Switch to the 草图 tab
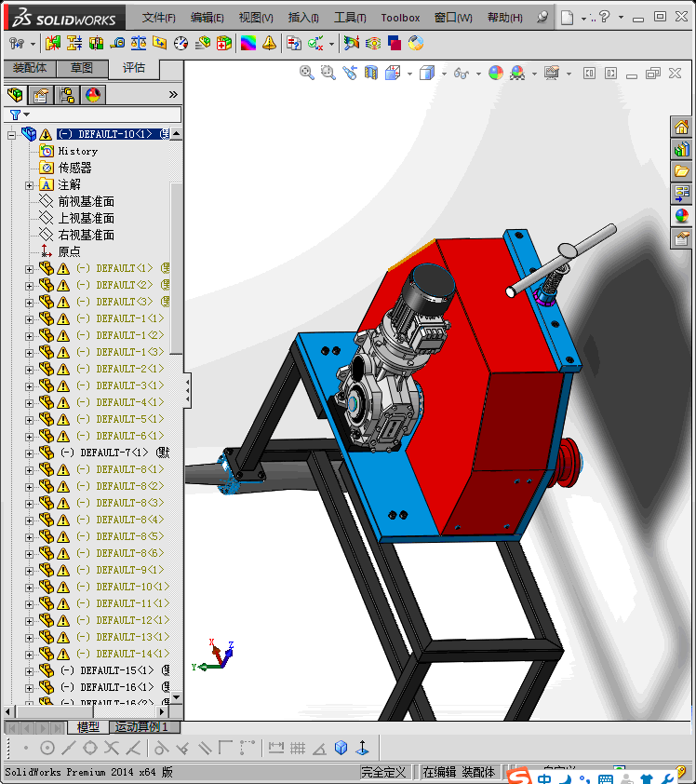 pyautogui.click(x=82, y=68)
